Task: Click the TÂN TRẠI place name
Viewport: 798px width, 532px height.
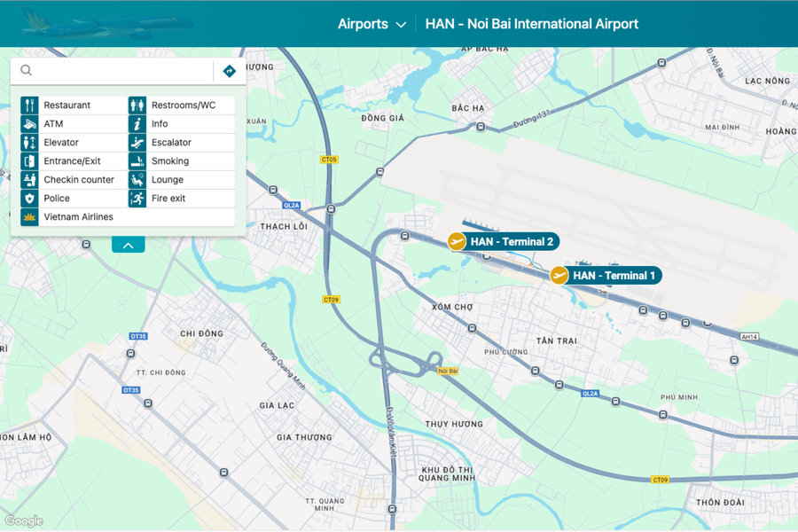Action: (x=556, y=341)
